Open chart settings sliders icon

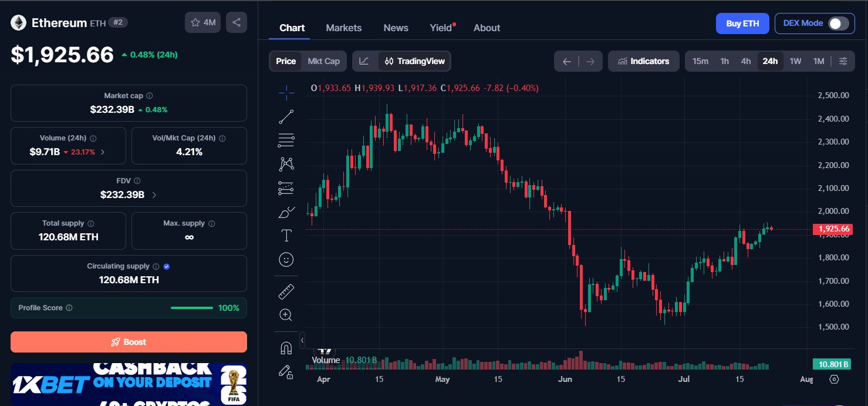pos(843,61)
